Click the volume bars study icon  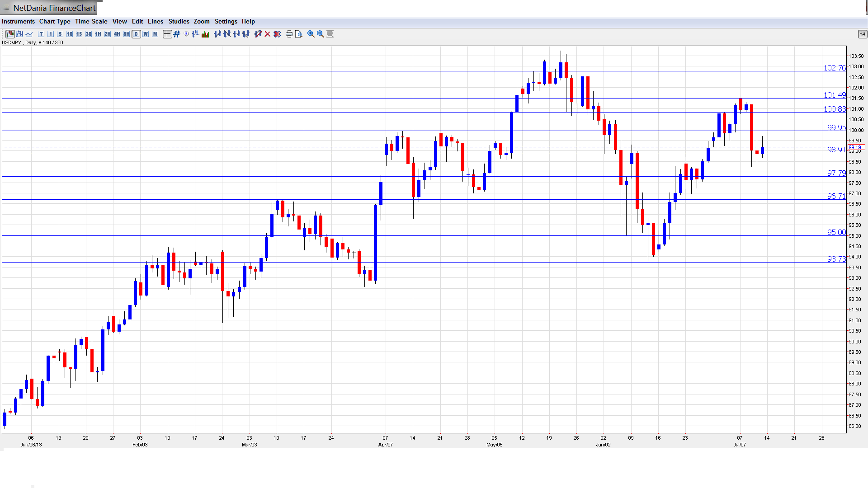click(x=205, y=34)
